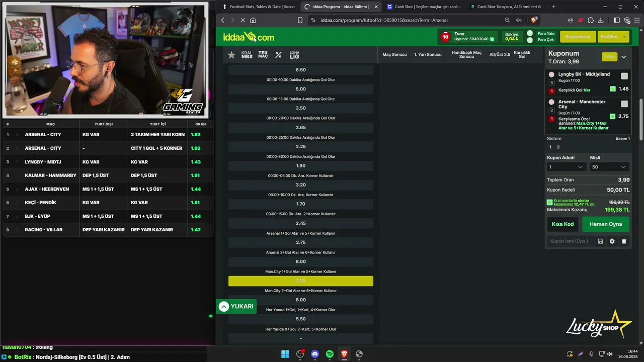Select the Maç Sonucu market header
644x362 pixels.
click(x=394, y=54)
